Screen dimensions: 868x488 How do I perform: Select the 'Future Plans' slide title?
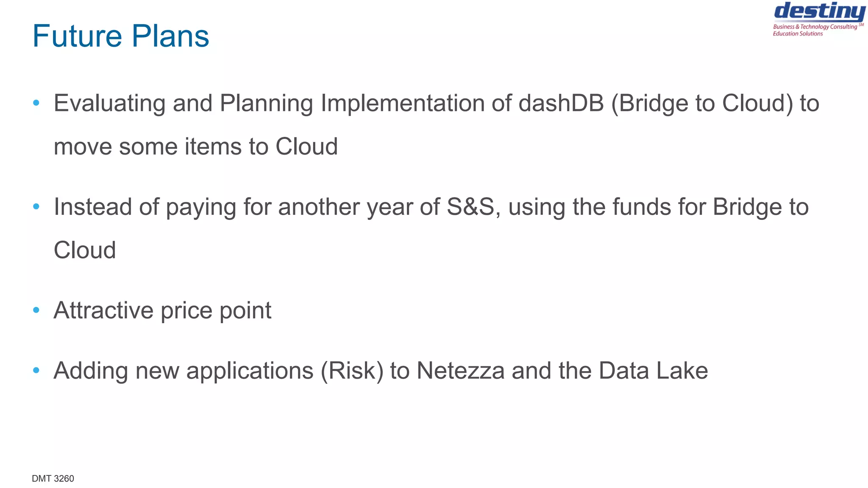[x=121, y=36]
